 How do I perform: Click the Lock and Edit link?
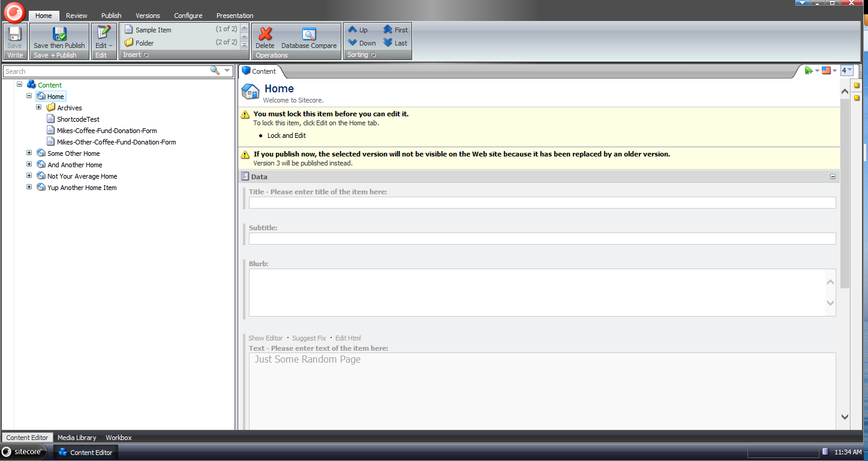pyautogui.click(x=286, y=135)
